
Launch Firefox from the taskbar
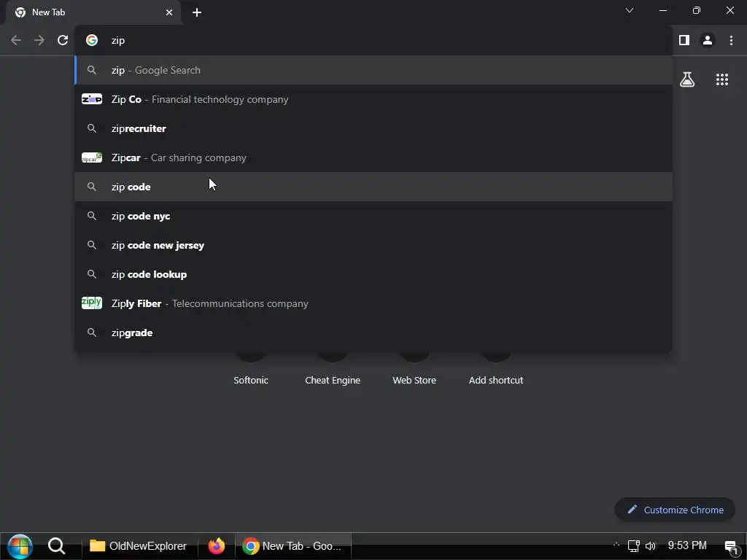coord(216,546)
